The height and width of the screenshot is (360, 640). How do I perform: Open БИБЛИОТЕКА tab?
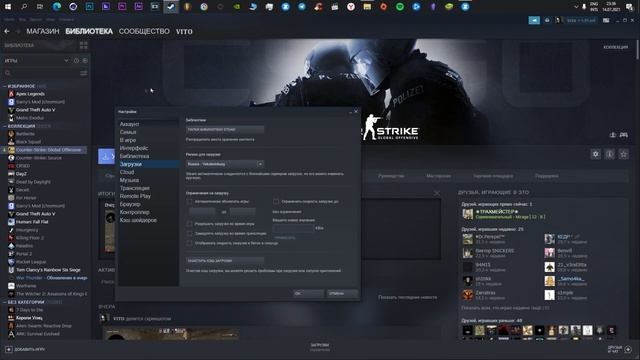click(x=89, y=31)
